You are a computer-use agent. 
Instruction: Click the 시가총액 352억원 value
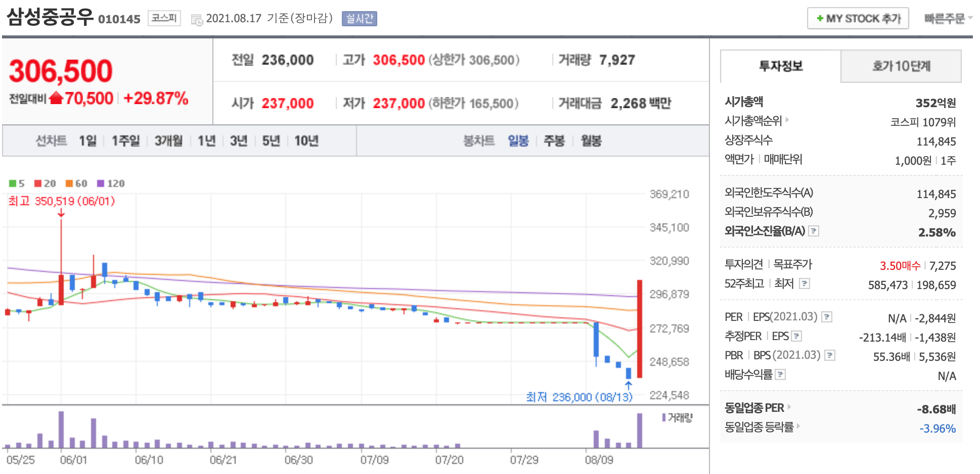(936, 103)
